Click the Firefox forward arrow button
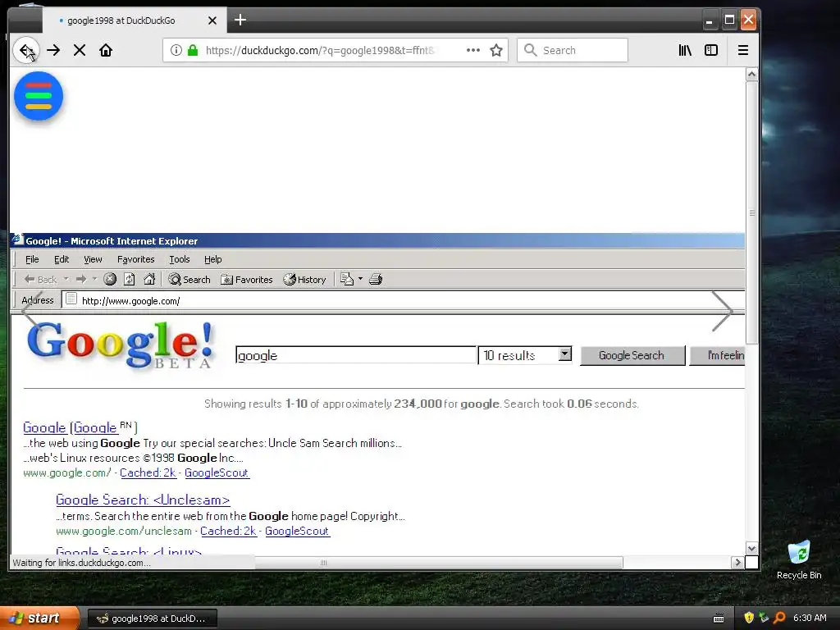The height and width of the screenshot is (630, 840). click(x=53, y=50)
